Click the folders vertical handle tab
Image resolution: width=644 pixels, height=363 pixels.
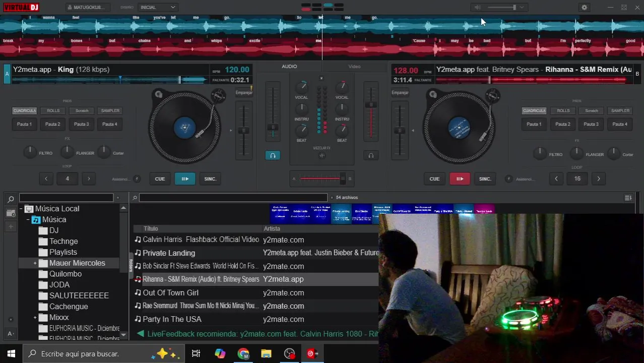pyautogui.click(x=131, y=265)
